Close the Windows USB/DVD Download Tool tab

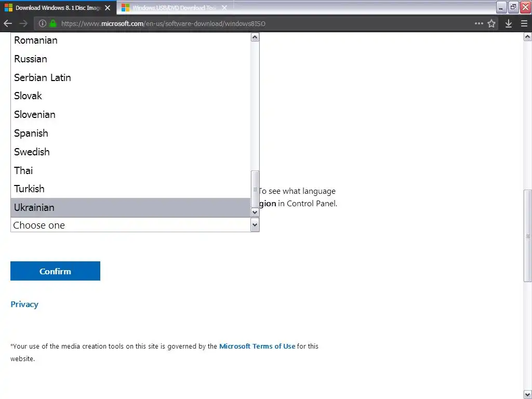coord(224,8)
